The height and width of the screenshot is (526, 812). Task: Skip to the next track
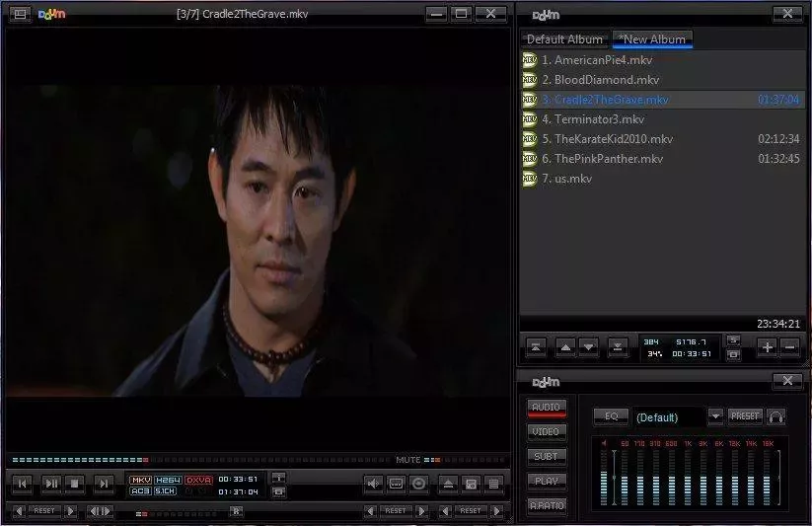coord(103,484)
